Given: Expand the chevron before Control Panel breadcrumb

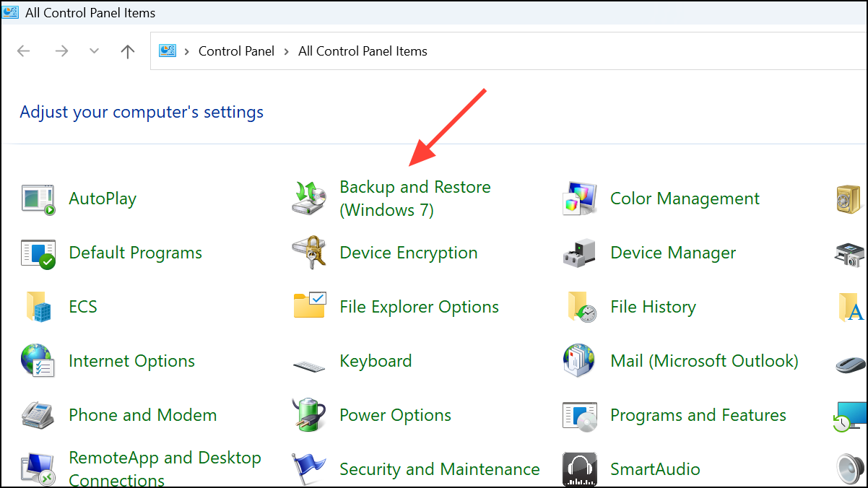Looking at the screenshot, I should coord(187,51).
